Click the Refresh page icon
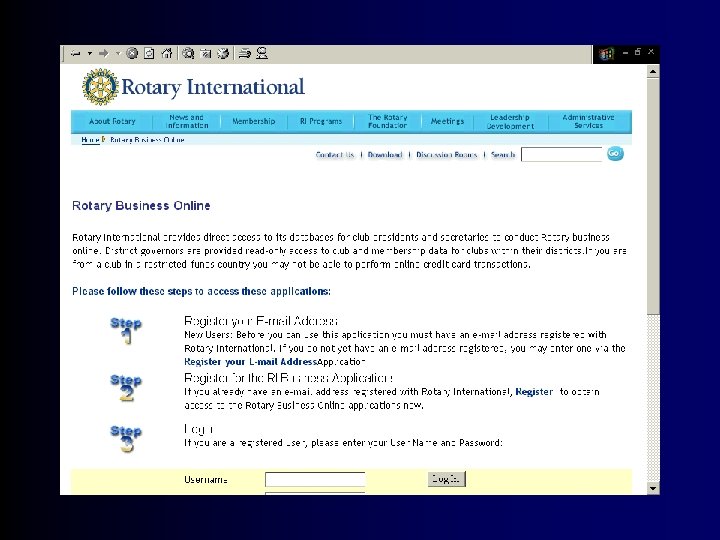The width and height of the screenshot is (720, 540). pos(149,54)
